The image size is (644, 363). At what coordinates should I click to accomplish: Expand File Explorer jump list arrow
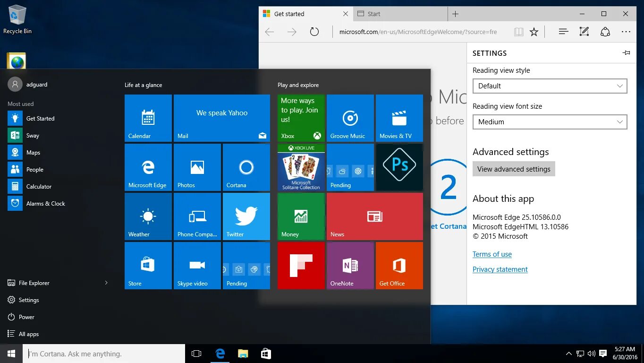(x=106, y=283)
